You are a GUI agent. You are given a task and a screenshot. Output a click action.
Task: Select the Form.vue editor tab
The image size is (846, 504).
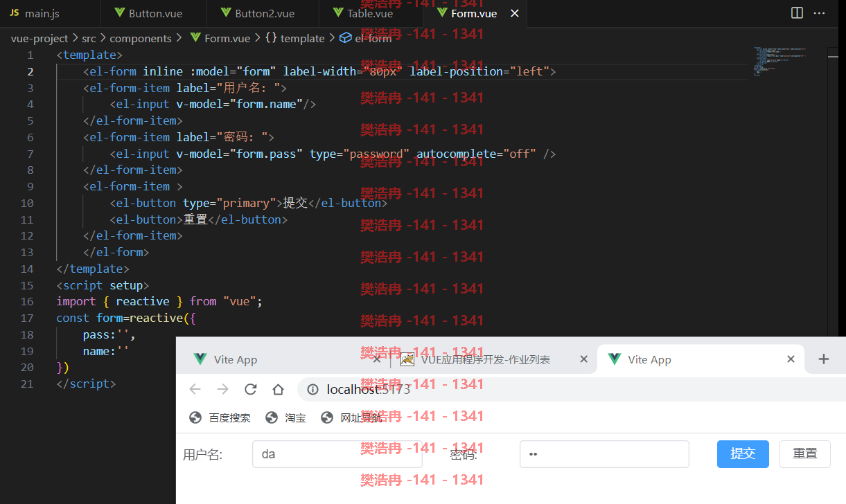pos(473,13)
